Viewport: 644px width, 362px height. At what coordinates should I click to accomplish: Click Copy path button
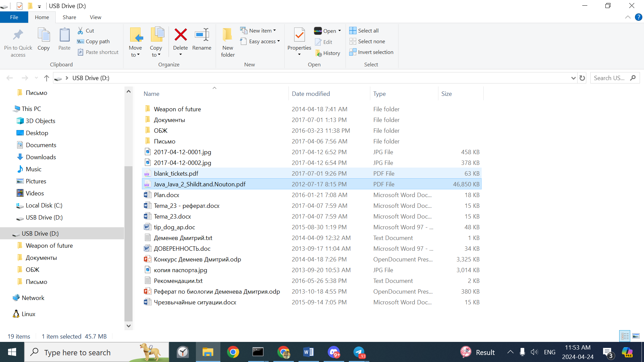(93, 41)
